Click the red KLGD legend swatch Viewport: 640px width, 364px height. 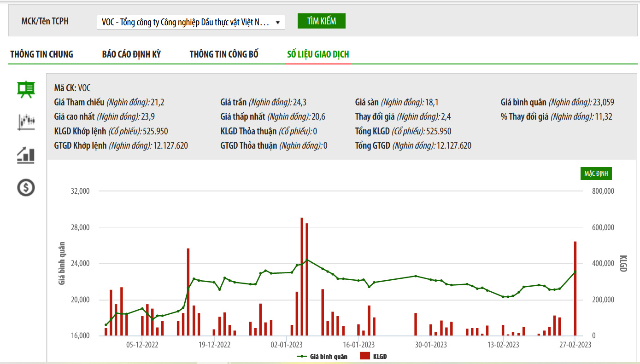365,356
